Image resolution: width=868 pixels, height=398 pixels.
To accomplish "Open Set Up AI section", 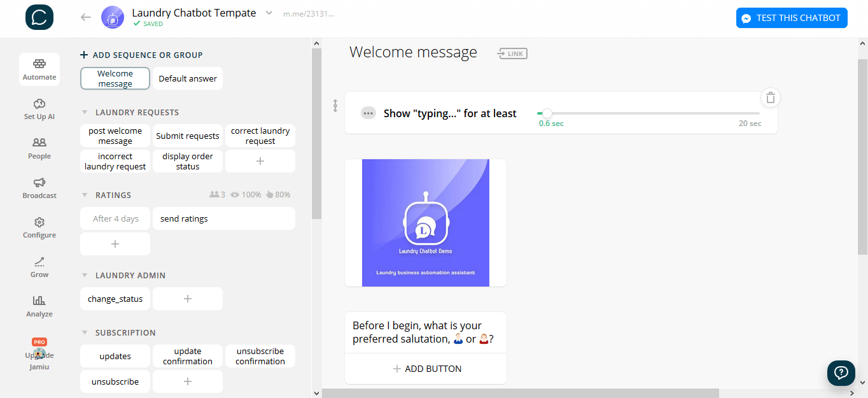I will 39,109.
